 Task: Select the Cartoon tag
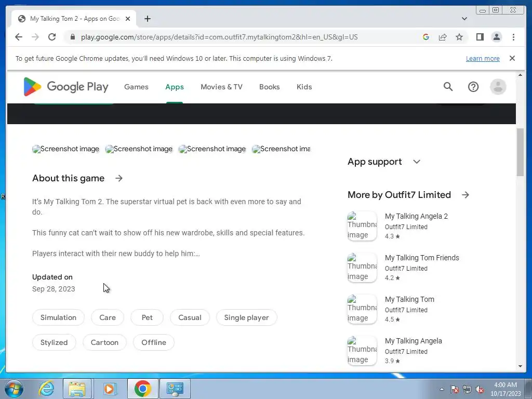tap(104, 342)
